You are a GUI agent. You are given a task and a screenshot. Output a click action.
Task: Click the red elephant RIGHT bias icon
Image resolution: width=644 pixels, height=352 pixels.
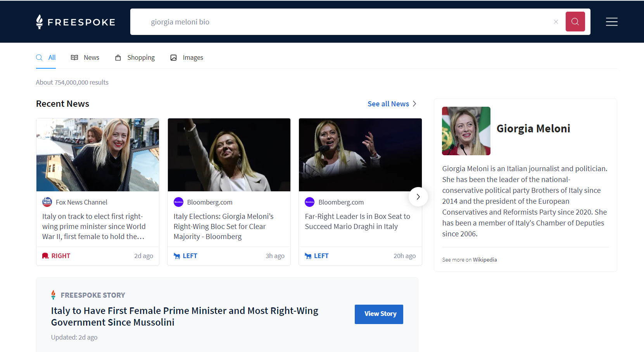[x=45, y=256]
